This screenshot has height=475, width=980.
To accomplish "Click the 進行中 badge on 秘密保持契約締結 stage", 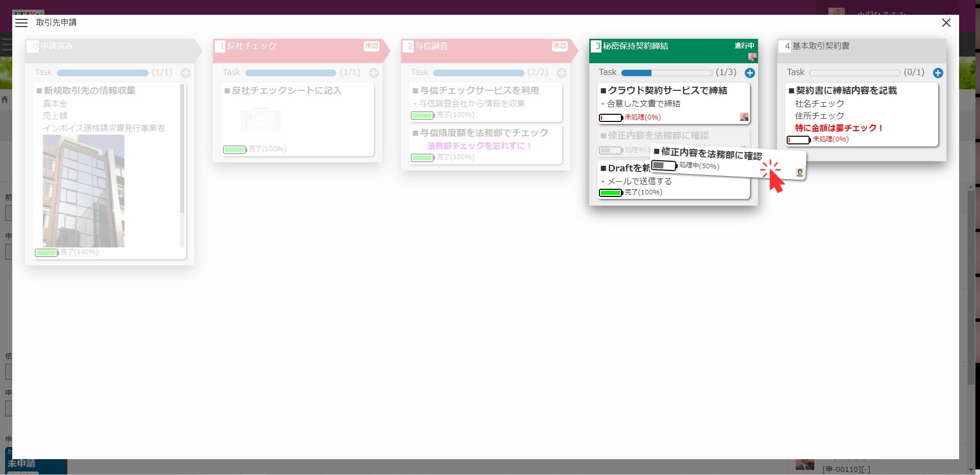I will click(x=744, y=46).
